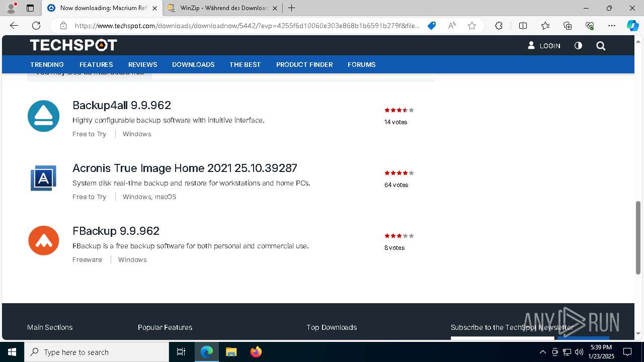The image size is (644, 362).
Task: Open a new browser tab
Action: (x=292, y=8)
